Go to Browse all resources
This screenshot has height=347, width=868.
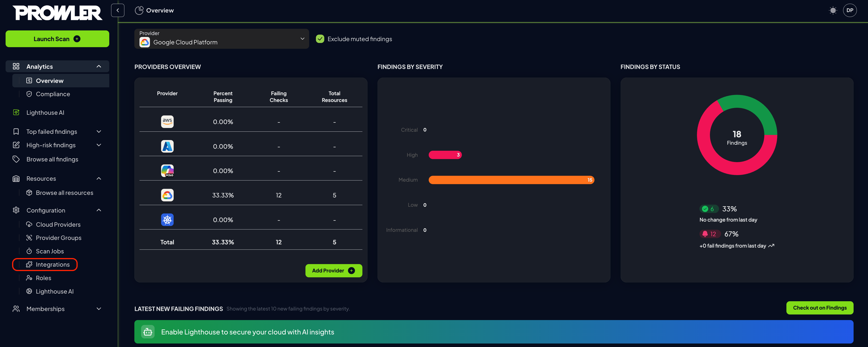(64, 193)
